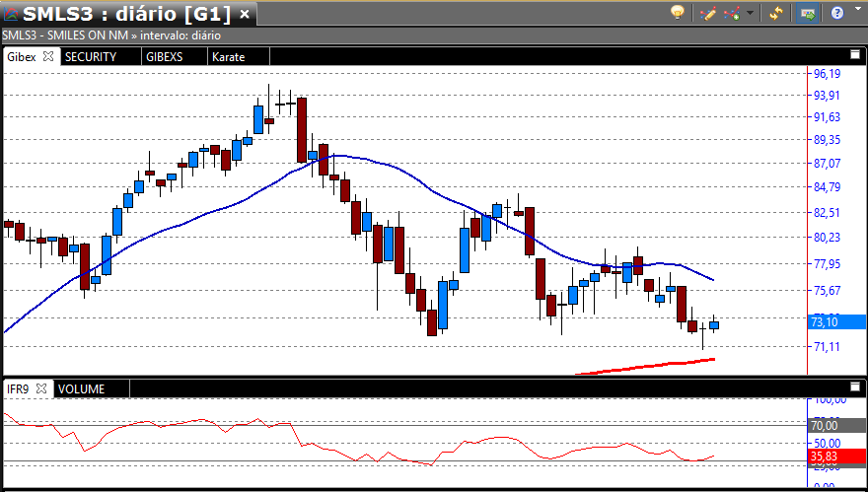
Task: Open the Karate tab
Action: coord(228,57)
